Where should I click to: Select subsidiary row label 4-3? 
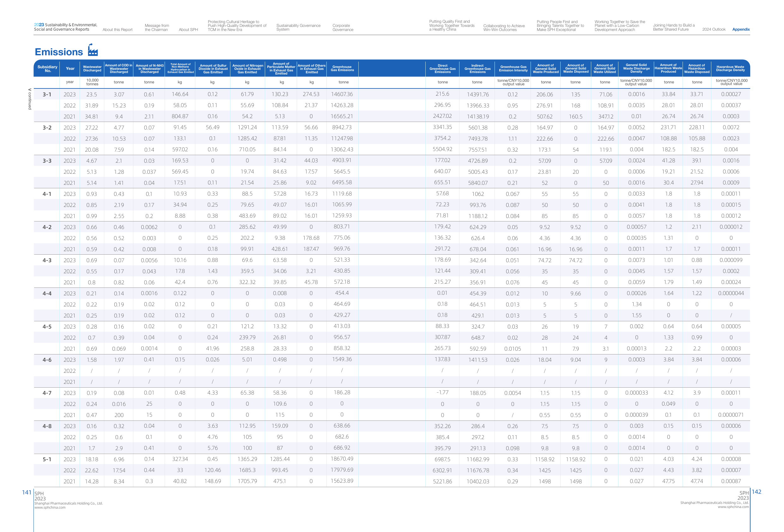click(x=47, y=260)
